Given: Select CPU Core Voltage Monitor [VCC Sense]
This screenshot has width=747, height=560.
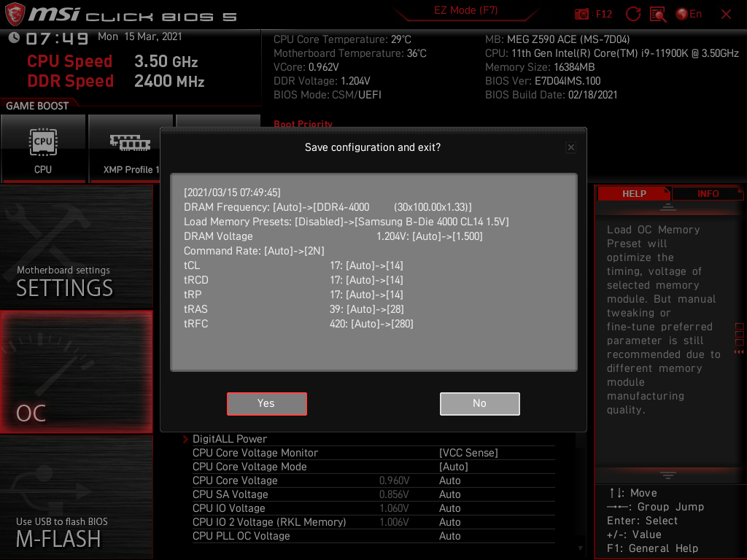Looking at the screenshot, I should click(374, 453).
